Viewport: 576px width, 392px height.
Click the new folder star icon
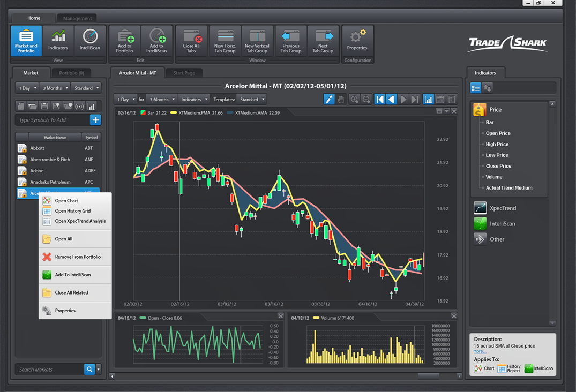(68, 107)
